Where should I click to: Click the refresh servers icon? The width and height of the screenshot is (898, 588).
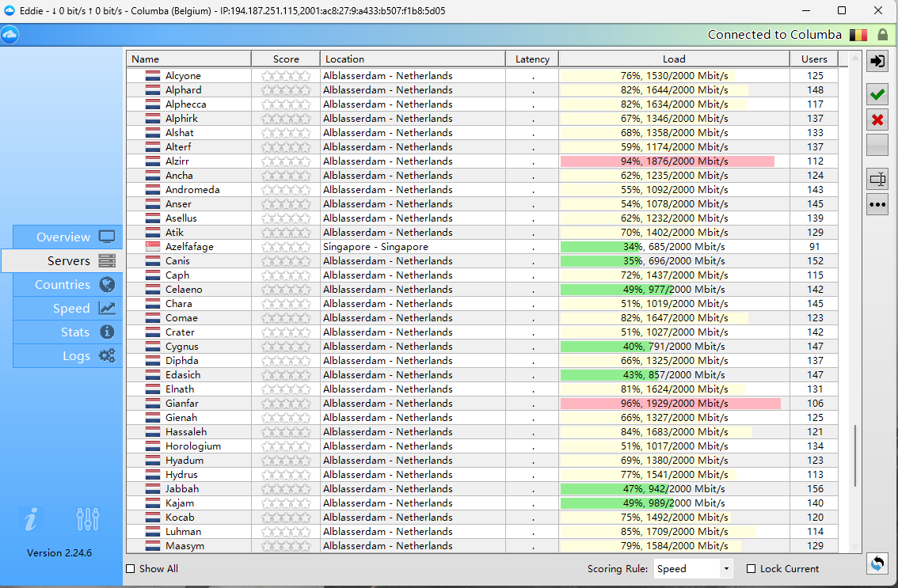pyautogui.click(x=877, y=563)
